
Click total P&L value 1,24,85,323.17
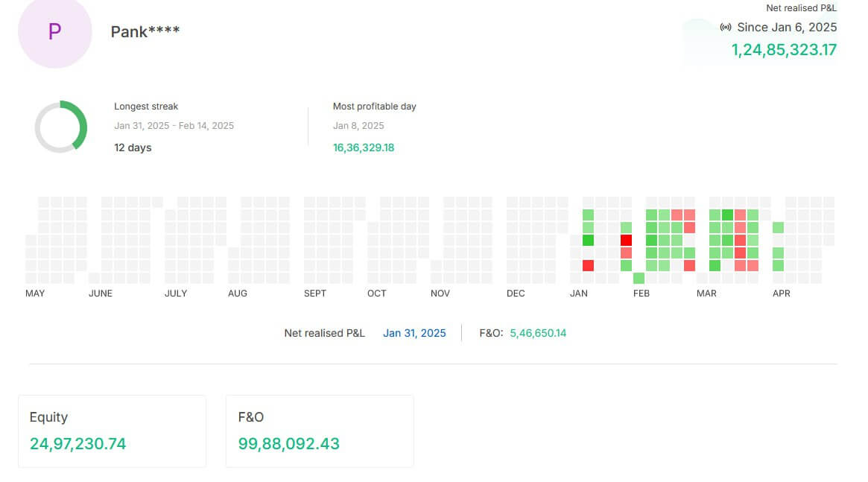tap(784, 50)
